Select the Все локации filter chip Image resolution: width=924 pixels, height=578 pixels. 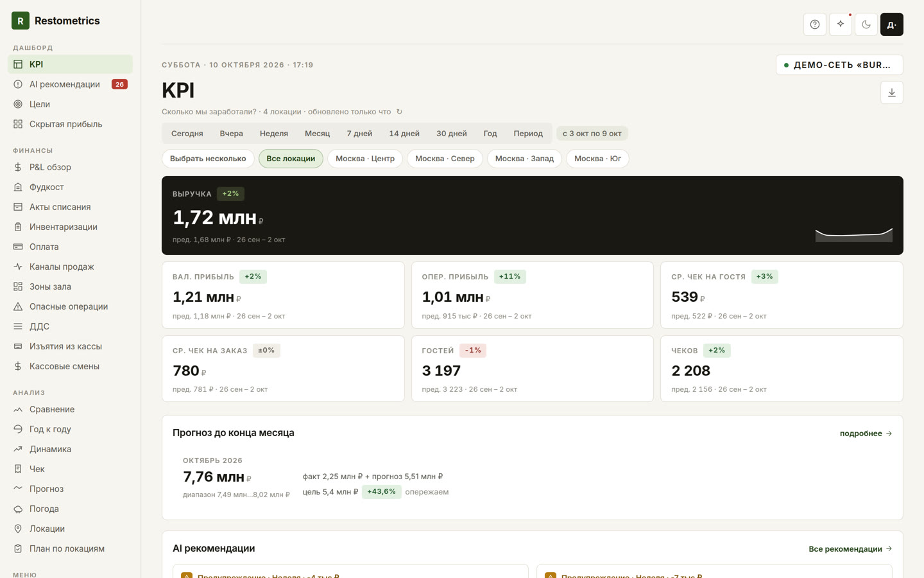[291, 159]
